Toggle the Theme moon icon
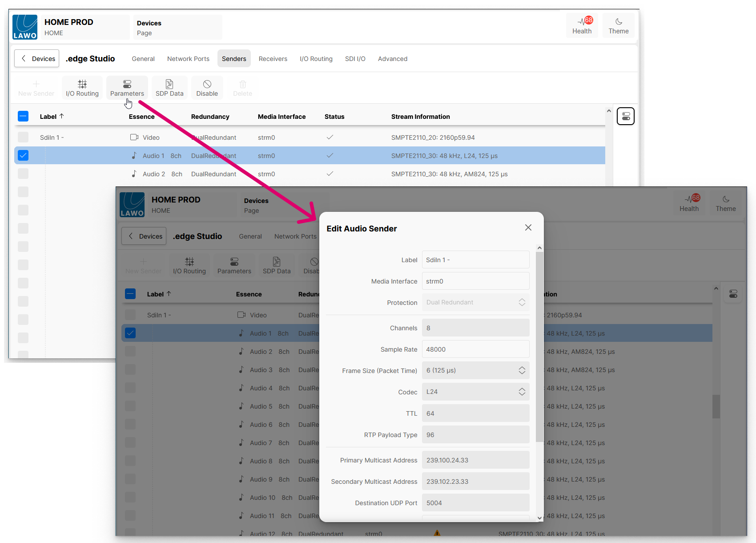 (x=618, y=25)
